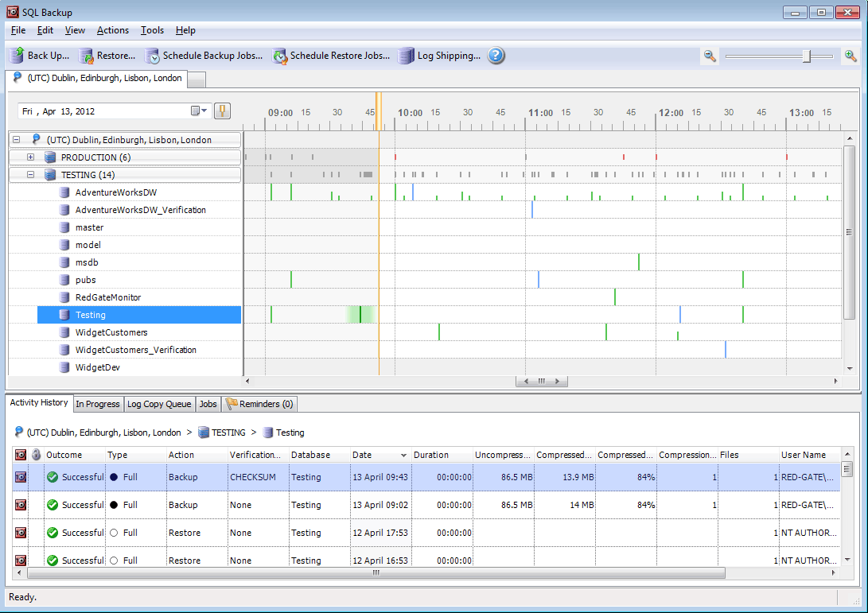The width and height of the screenshot is (868, 613).
Task: Select the RedGateMonitor database
Action: (x=108, y=297)
